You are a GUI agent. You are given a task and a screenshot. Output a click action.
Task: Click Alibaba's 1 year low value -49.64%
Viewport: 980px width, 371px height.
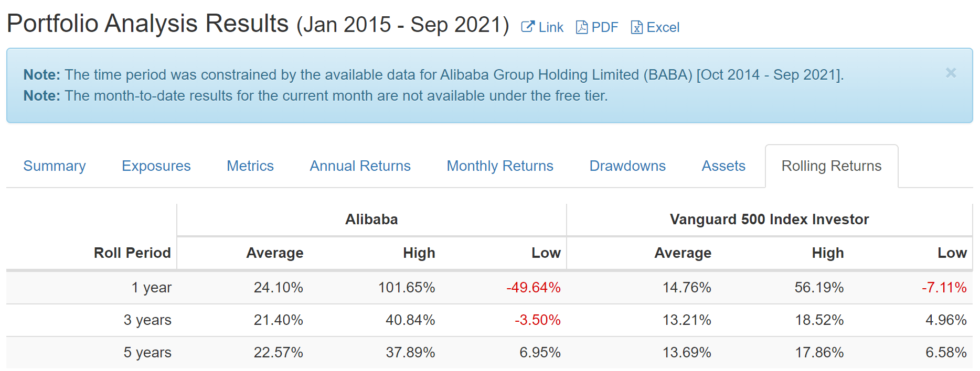[533, 288]
